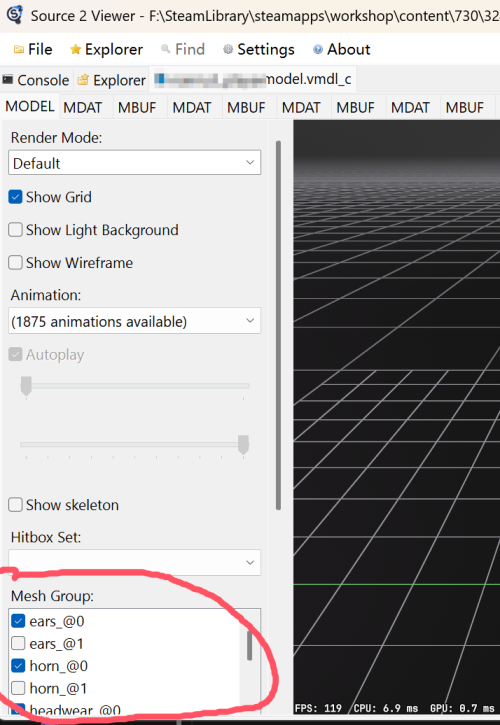
Task: Uncheck the horn_@0 mesh group
Action: pyautogui.click(x=18, y=666)
